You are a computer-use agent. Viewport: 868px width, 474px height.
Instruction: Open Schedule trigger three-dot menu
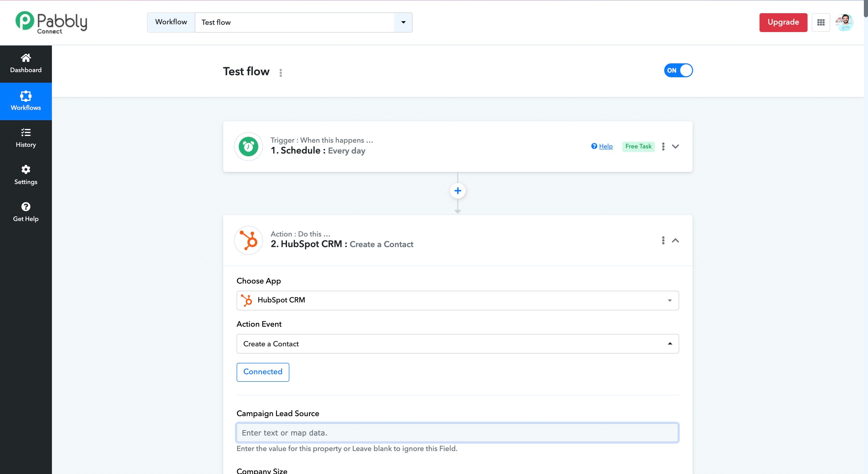(x=663, y=146)
